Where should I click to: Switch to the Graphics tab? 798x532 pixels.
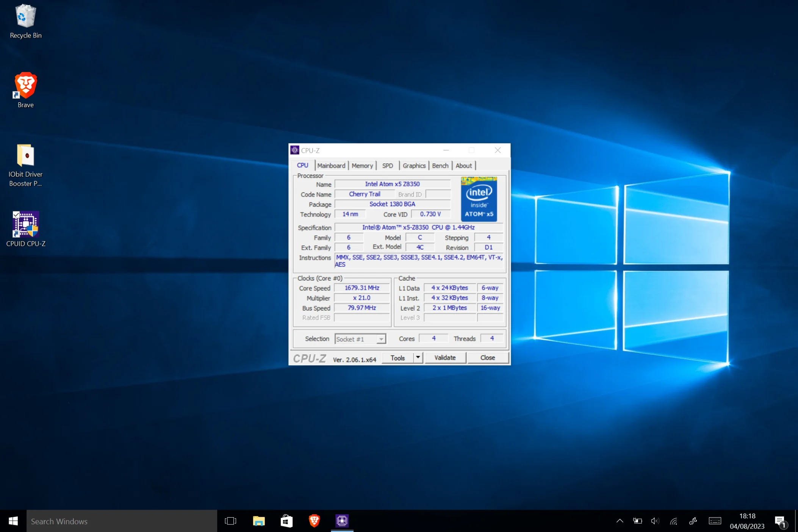pyautogui.click(x=414, y=166)
